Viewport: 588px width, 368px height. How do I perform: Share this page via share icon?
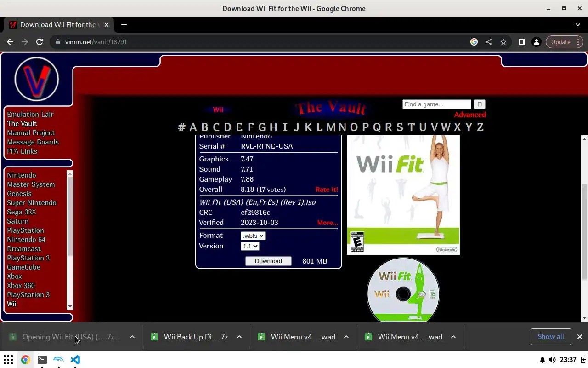[x=489, y=42]
